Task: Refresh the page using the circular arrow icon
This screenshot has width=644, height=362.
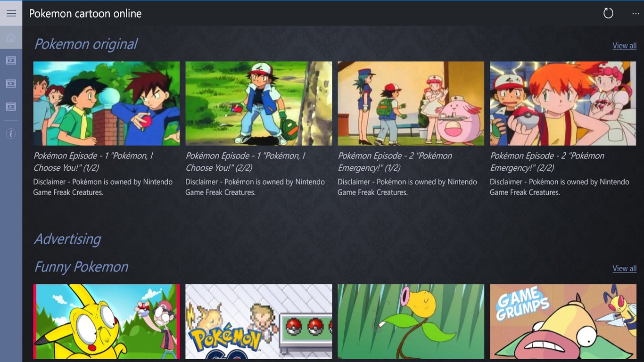Action: tap(608, 13)
